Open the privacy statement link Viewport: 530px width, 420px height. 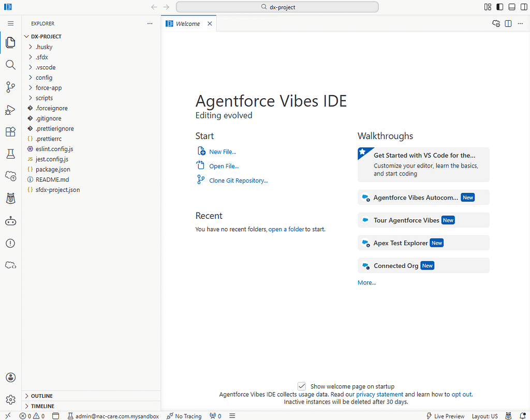(x=379, y=394)
